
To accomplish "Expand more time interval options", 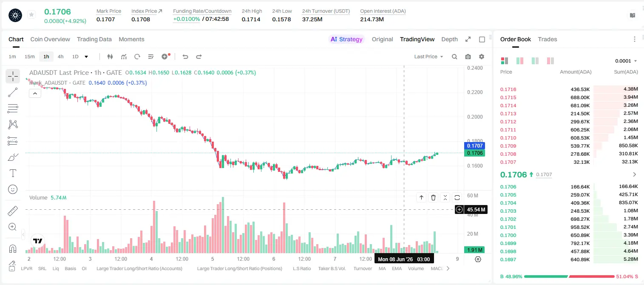I will [86, 57].
